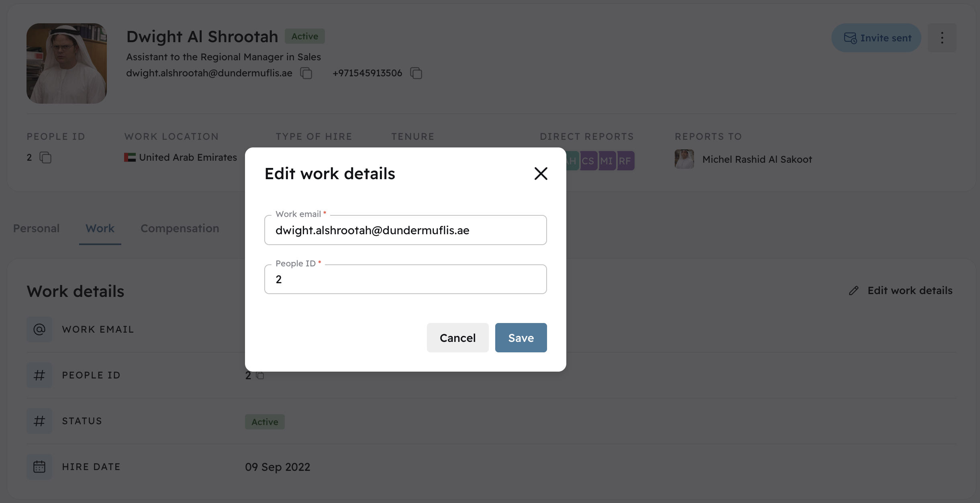Click the hash icon beside People ID row

click(39, 375)
